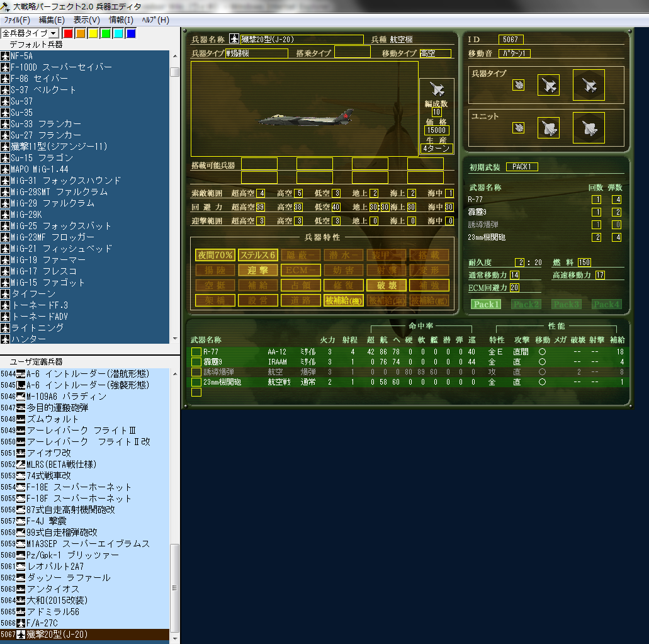The image size is (649, 644).
Task: Open the 表示(V) menu
Action: (x=86, y=20)
